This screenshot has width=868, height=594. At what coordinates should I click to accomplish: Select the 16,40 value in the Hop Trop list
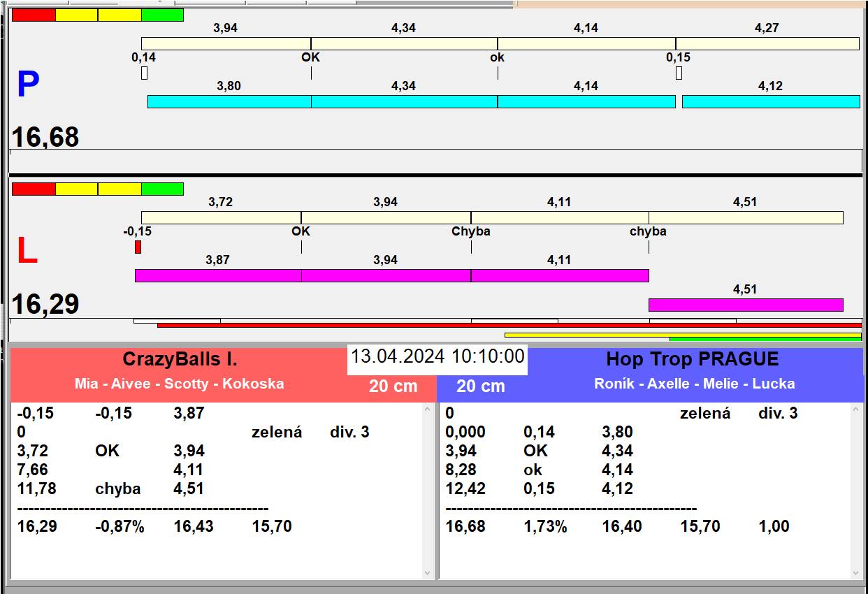tap(622, 526)
